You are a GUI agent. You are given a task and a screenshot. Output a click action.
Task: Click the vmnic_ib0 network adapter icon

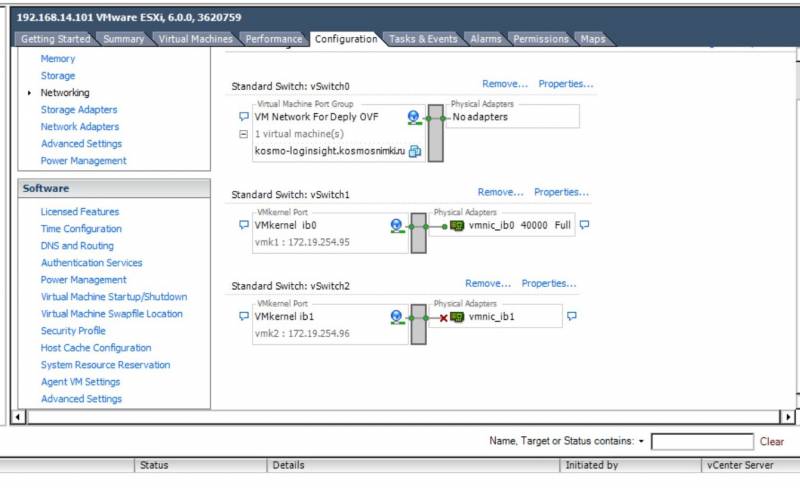click(x=457, y=225)
